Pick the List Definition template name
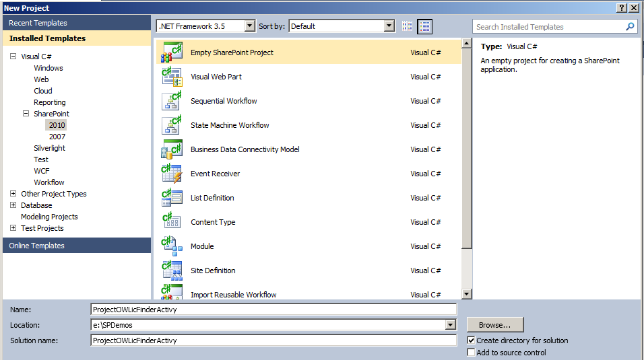The width and height of the screenshot is (644, 360). coord(212,198)
